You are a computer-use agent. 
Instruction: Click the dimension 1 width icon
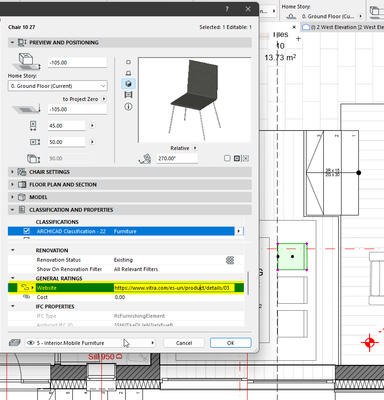click(33, 126)
